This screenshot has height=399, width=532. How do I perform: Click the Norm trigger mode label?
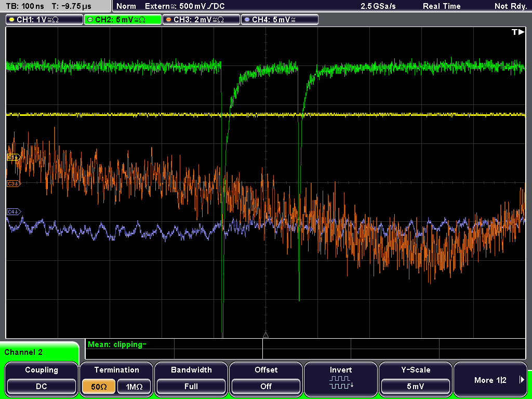coord(126,6)
